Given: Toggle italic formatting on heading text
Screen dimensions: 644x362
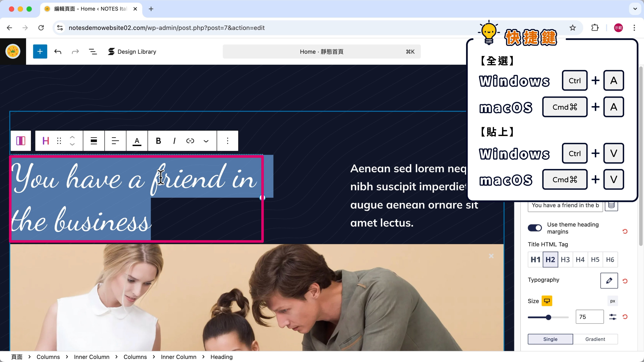Looking at the screenshot, I should pos(174,141).
